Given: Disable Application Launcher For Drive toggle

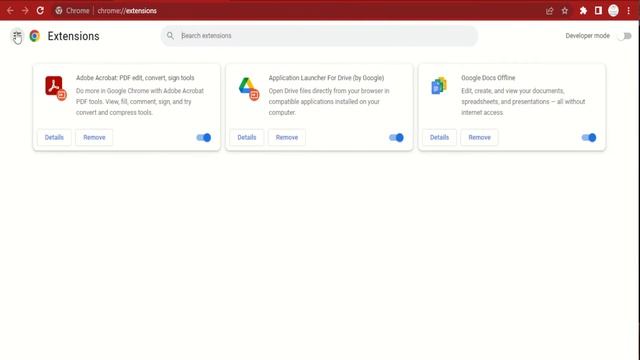Looking at the screenshot, I should click(x=396, y=138).
